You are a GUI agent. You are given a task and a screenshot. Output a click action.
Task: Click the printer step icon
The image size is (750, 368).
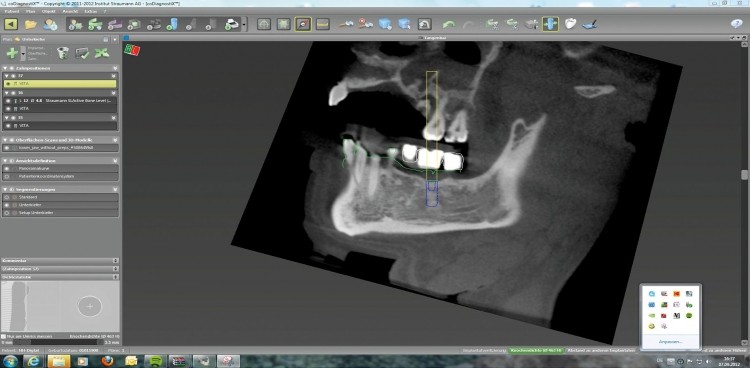(232, 23)
